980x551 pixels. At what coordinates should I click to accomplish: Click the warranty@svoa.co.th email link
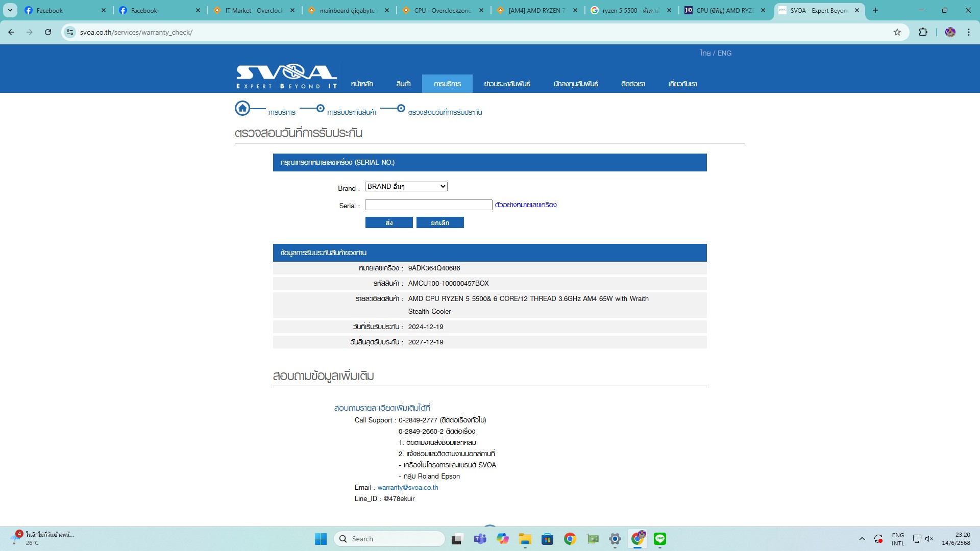coord(408,487)
